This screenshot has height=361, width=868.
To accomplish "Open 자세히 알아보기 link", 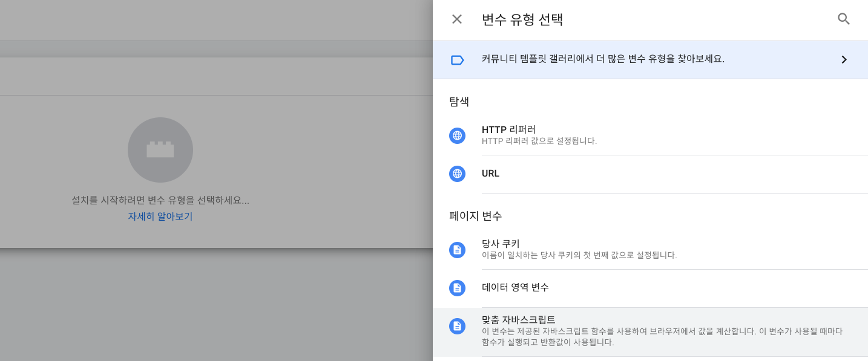I will [160, 216].
